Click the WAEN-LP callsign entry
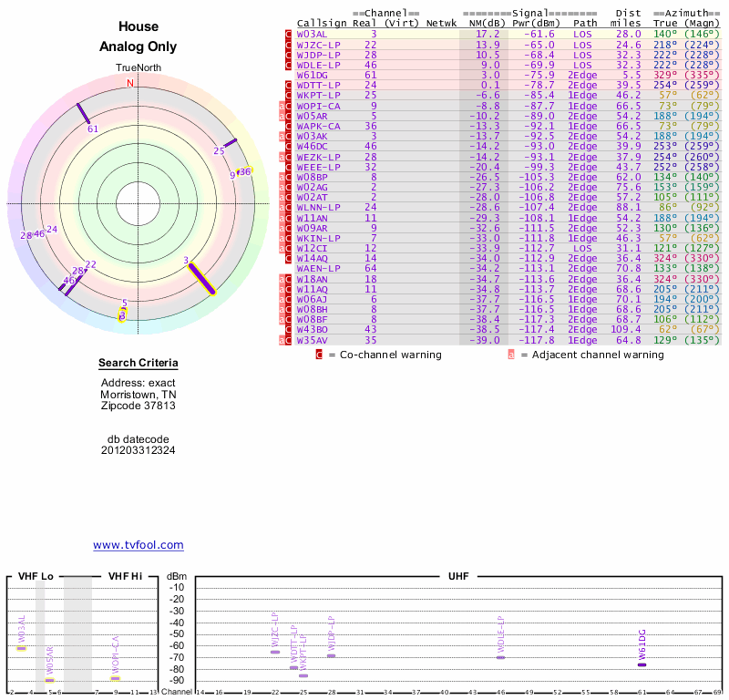 point(318,269)
